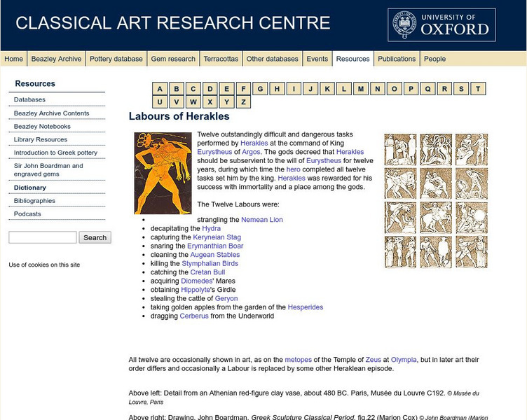Open Databases in the sidebar
The width and height of the screenshot is (527, 420).
pos(29,99)
